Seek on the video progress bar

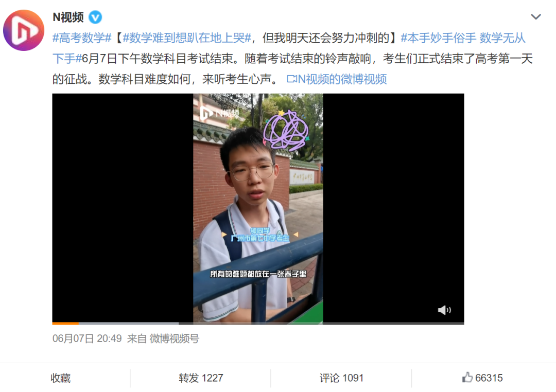coord(258,323)
